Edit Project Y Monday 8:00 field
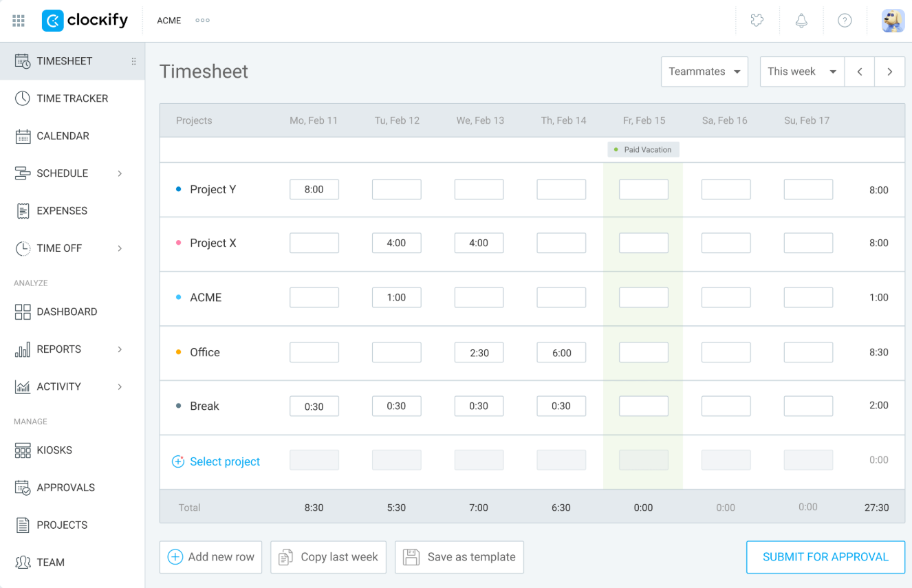The image size is (912, 588). [x=314, y=189]
